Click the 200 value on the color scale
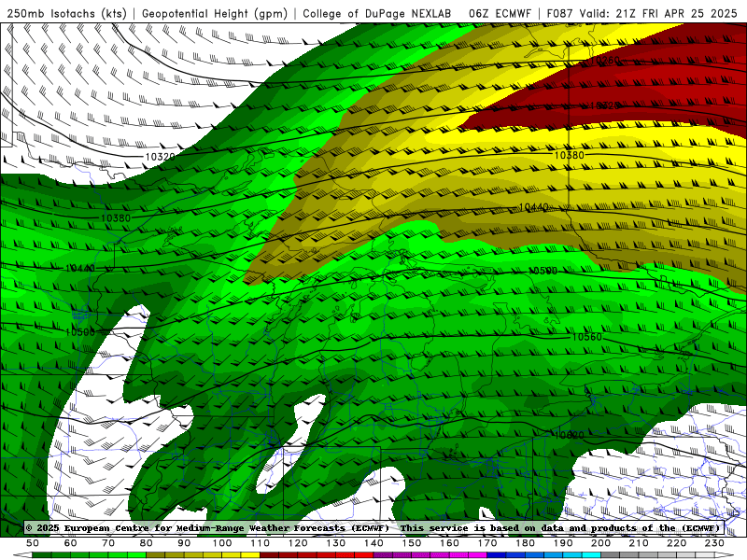The width and height of the screenshot is (747, 560). pos(600,543)
